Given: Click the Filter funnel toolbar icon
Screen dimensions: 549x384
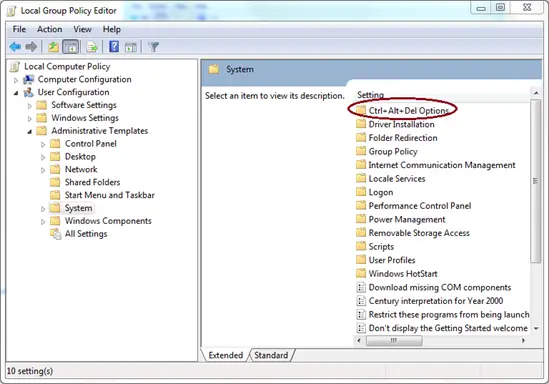Looking at the screenshot, I should pyautogui.click(x=153, y=47).
